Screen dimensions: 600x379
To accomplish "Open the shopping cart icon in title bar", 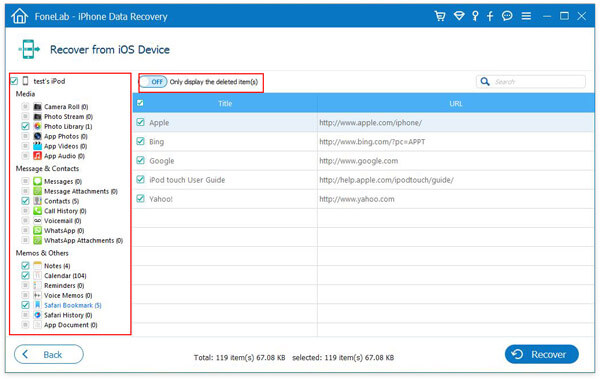I will [440, 16].
